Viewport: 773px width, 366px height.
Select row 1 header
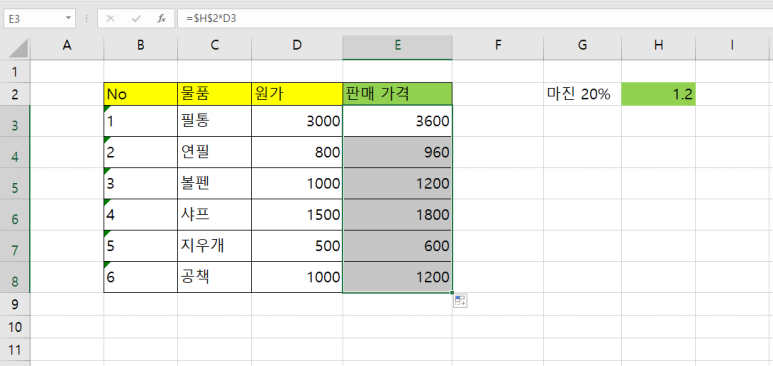coord(15,72)
